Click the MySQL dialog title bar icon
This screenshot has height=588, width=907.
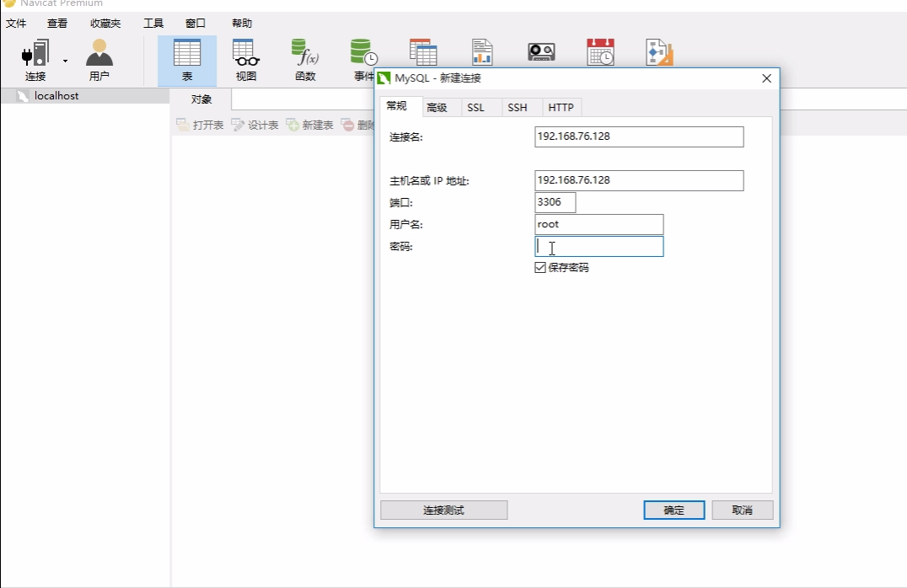pyautogui.click(x=384, y=78)
